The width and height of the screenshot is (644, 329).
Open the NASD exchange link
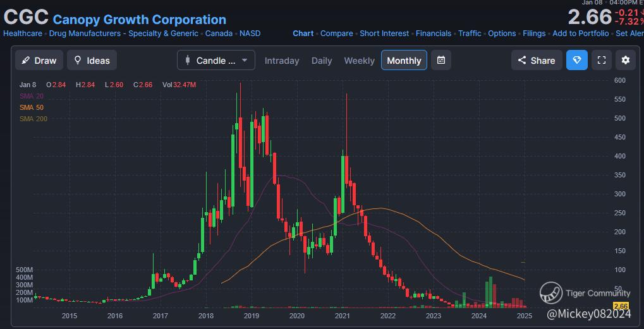tap(250, 33)
